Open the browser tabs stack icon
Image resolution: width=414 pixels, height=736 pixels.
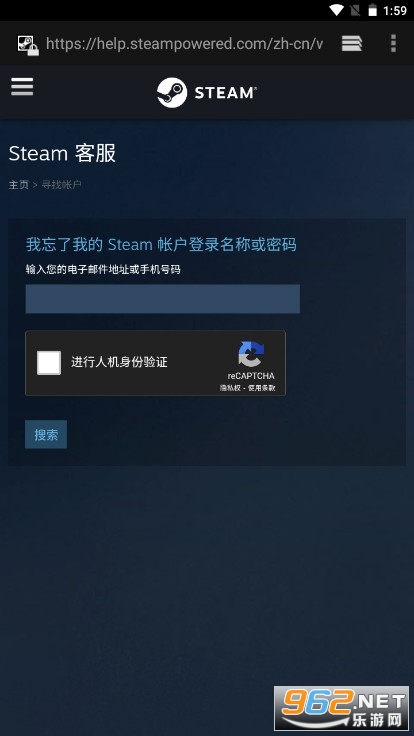tap(352, 44)
